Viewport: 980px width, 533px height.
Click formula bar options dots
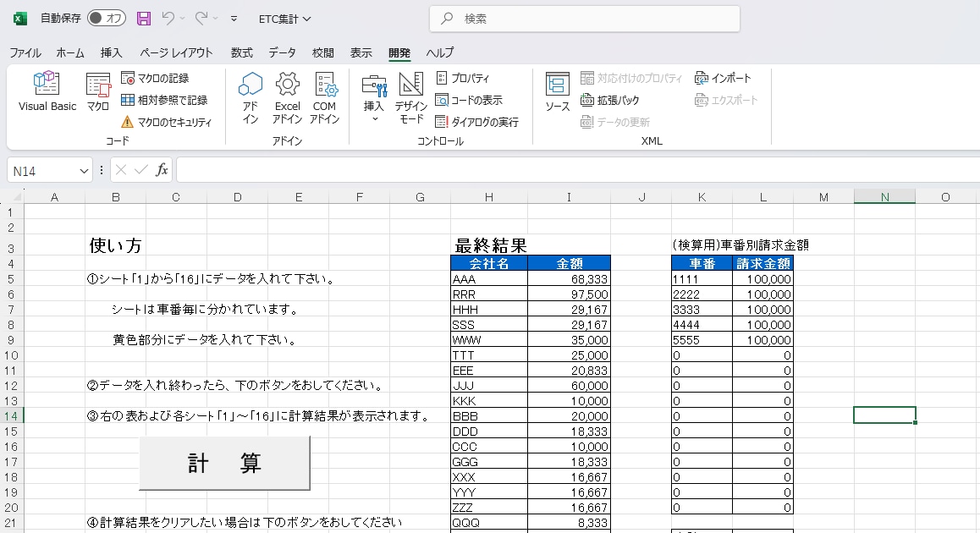click(x=102, y=170)
